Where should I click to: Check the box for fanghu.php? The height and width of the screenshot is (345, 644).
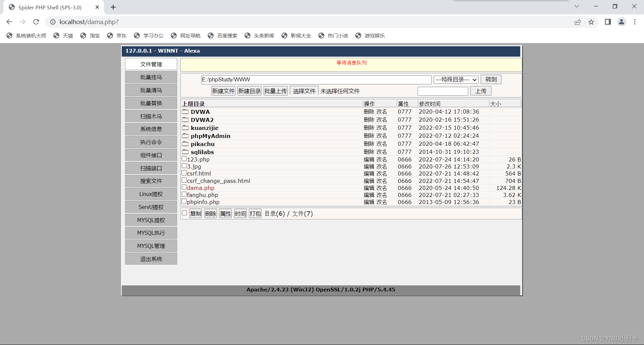[x=184, y=194]
